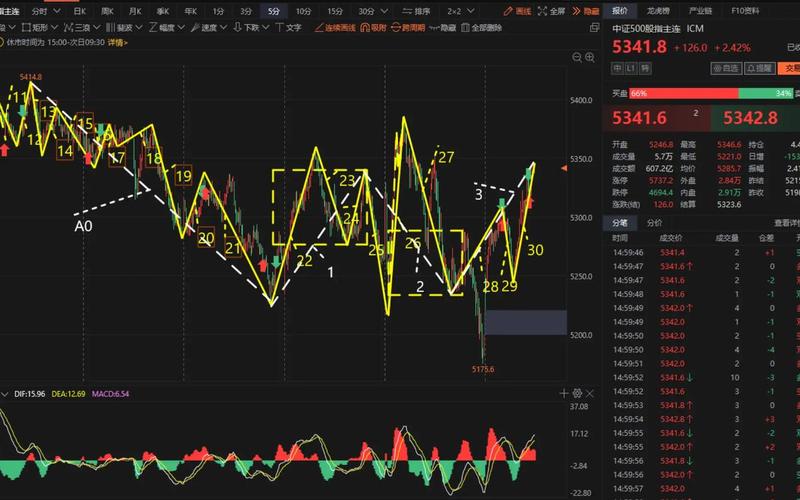
Task: Switch to 分价 tab in trades panel
Action: 655,223
